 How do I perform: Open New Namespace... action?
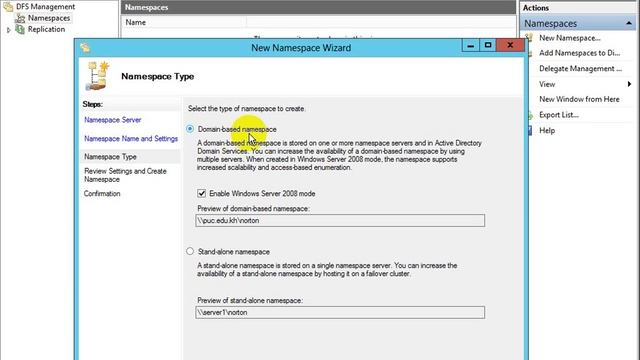(x=569, y=38)
